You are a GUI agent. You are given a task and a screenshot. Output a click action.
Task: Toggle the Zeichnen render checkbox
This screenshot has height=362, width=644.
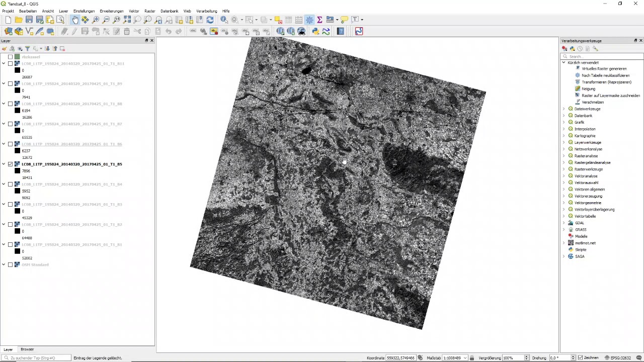(x=581, y=358)
